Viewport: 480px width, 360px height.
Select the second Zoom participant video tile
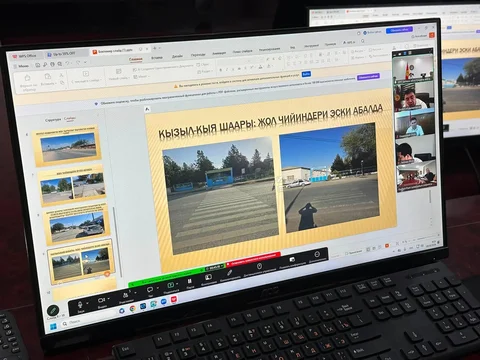[x=414, y=97]
